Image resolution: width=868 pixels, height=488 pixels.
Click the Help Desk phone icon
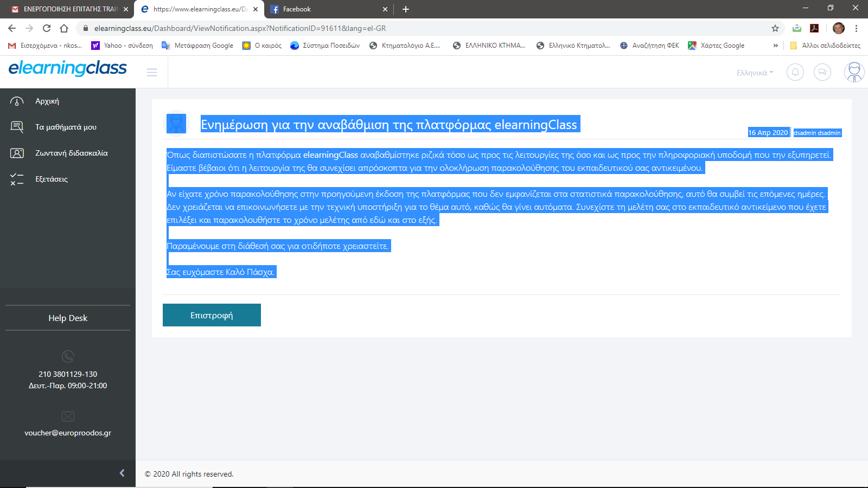coord(68,356)
